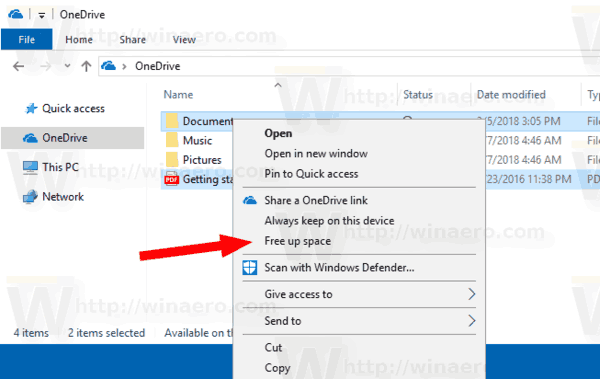Sort by Date modified column header
The height and width of the screenshot is (379, 600).
point(511,95)
